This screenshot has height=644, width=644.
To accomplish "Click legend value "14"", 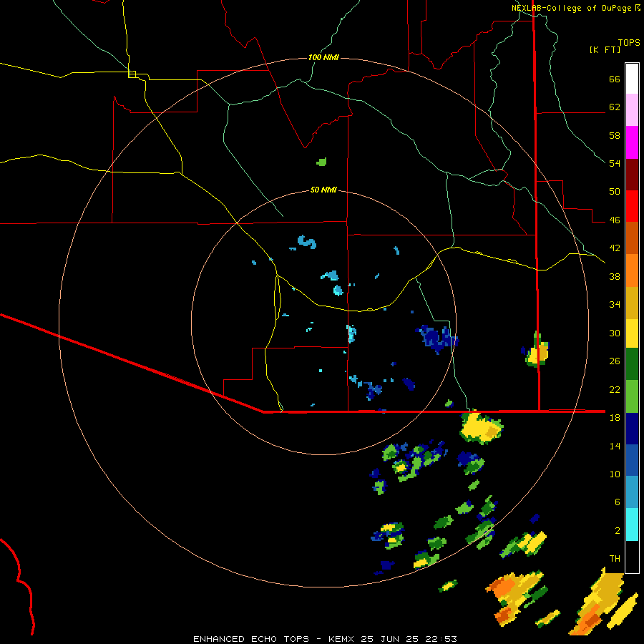I will (615, 446).
